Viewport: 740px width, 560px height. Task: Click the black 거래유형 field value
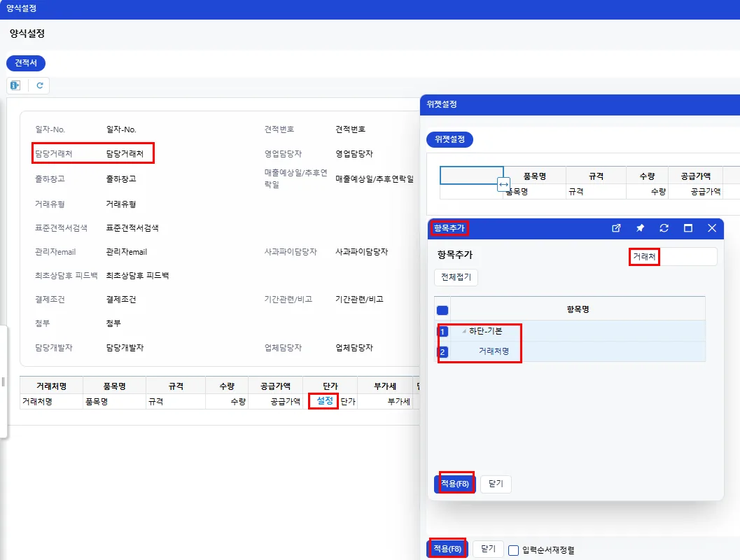(121, 204)
